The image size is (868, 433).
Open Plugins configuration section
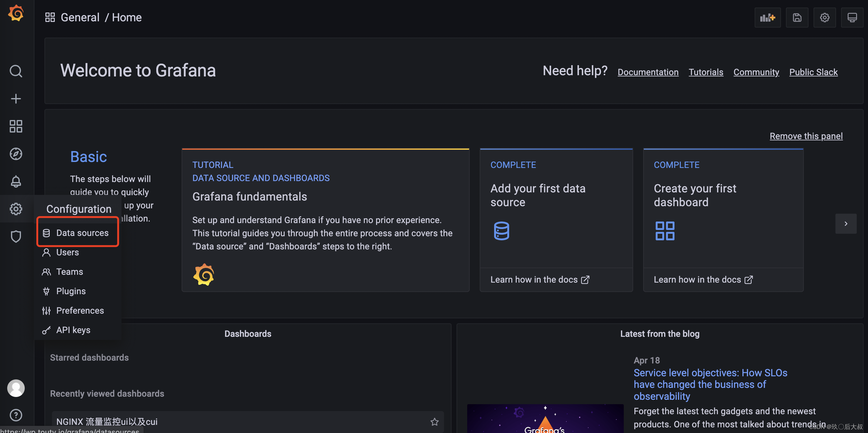[71, 290]
